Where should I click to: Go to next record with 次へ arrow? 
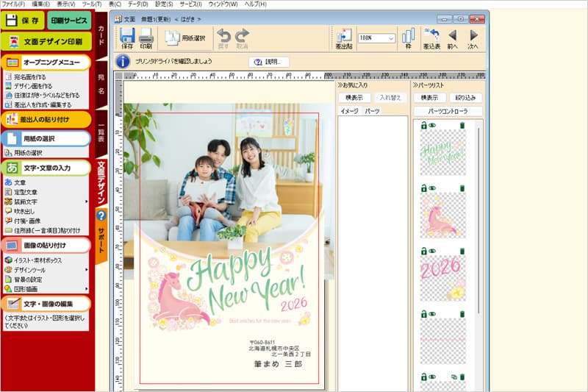pyautogui.click(x=473, y=38)
